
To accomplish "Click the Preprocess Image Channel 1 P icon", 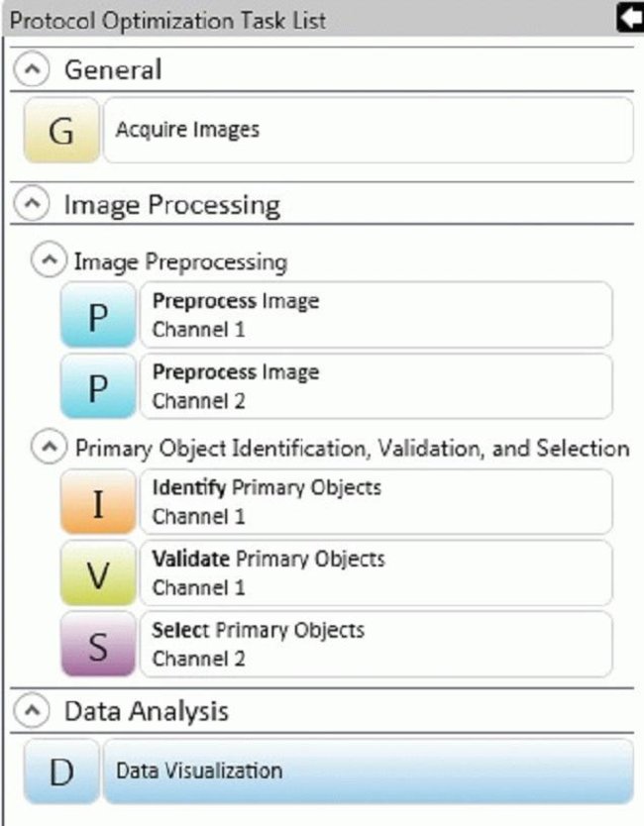I will [x=97, y=315].
